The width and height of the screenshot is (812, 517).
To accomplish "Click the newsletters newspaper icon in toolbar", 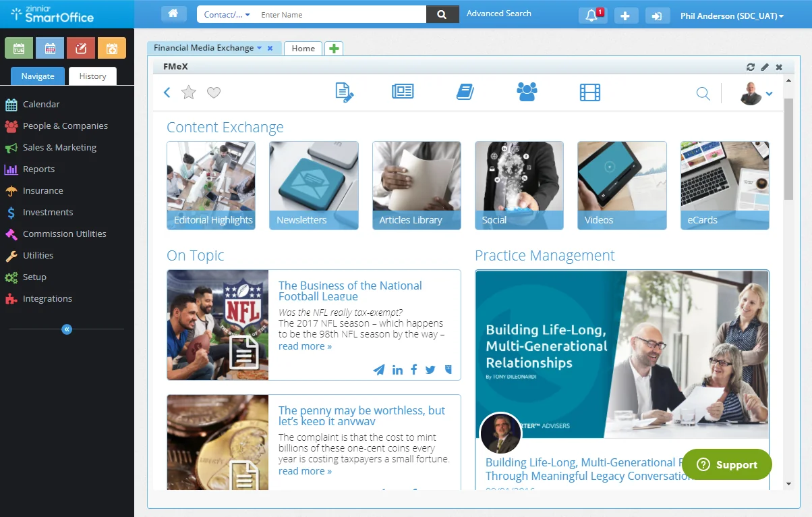I will click(403, 92).
